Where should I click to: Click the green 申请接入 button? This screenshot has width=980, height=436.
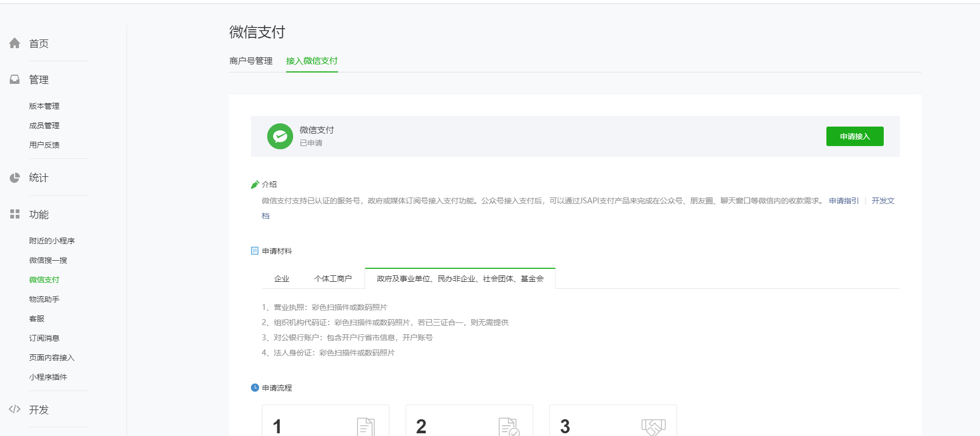(855, 136)
